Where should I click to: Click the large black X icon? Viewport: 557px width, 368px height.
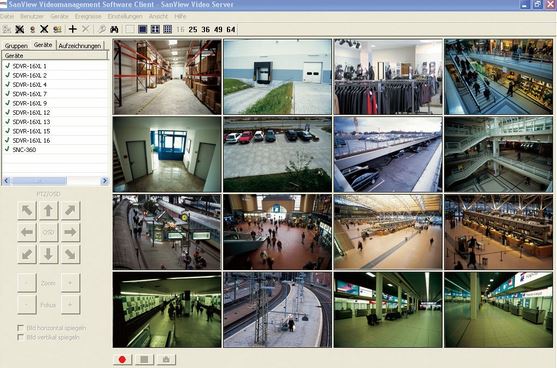tap(44, 29)
